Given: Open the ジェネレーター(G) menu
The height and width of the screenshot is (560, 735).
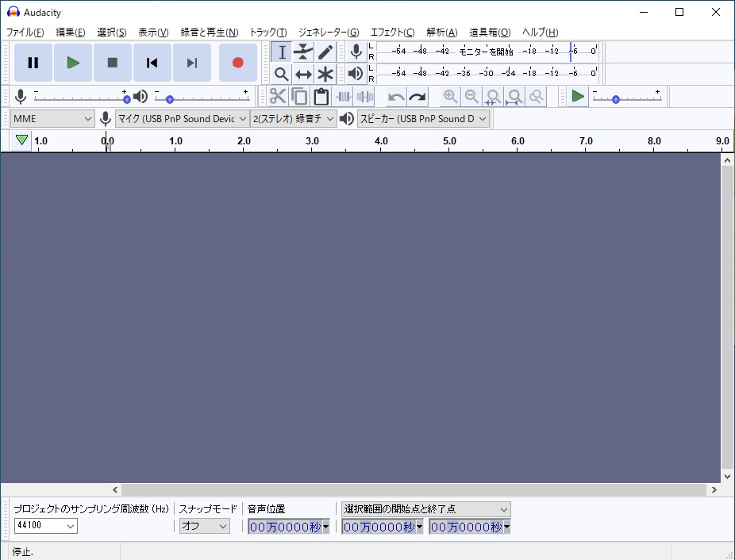Looking at the screenshot, I should tap(329, 33).
